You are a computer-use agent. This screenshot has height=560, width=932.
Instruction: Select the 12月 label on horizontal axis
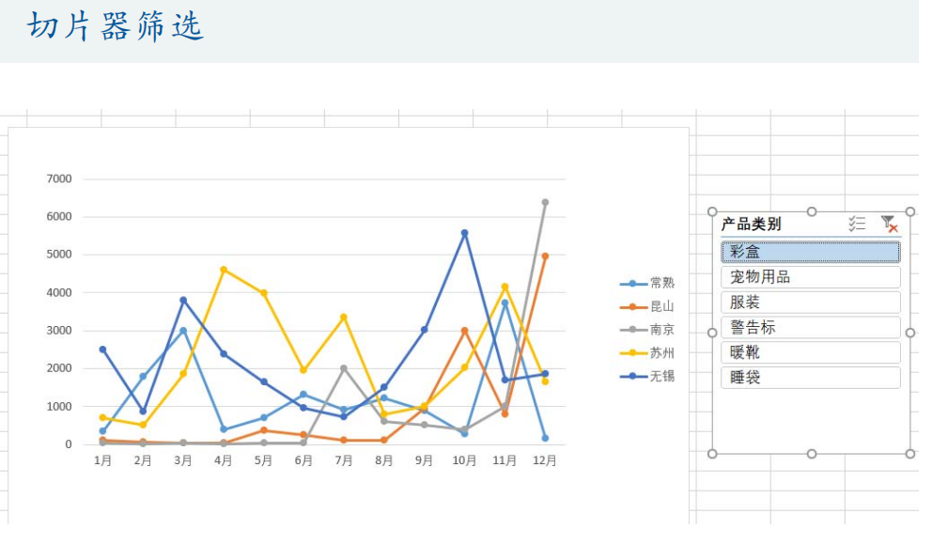tap(545, 461)
